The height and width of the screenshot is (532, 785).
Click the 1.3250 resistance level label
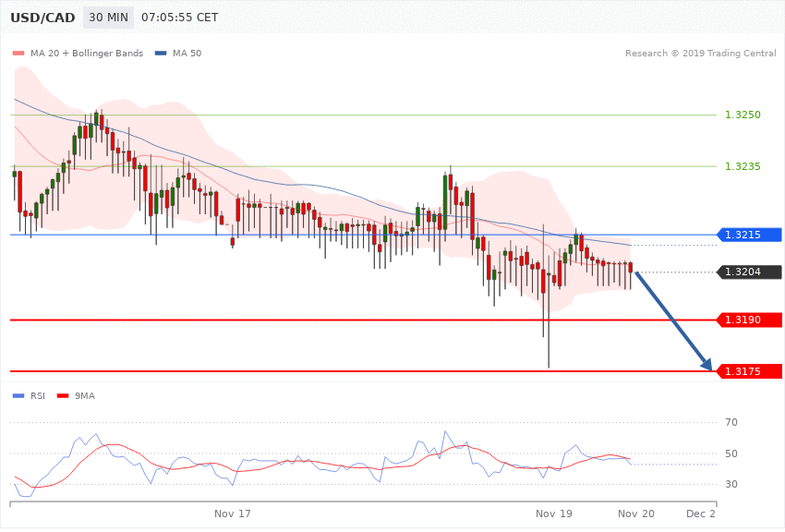click(x=743, y=115)
